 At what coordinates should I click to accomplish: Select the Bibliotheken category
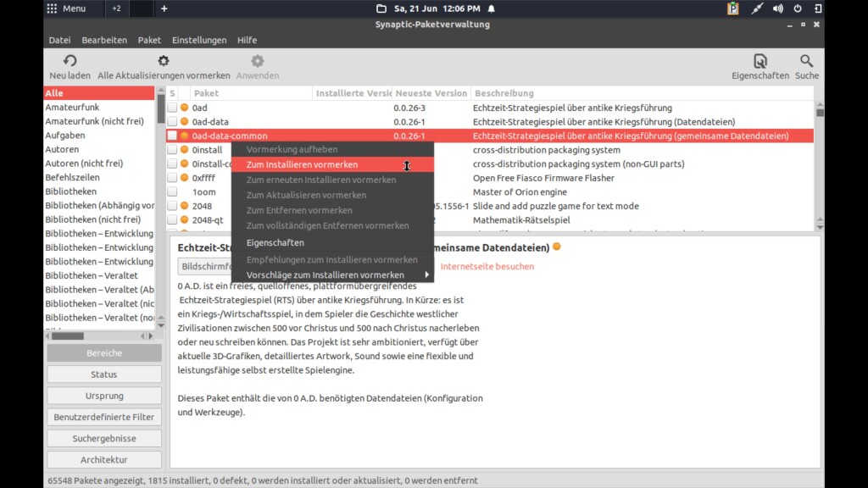(99, 191)
